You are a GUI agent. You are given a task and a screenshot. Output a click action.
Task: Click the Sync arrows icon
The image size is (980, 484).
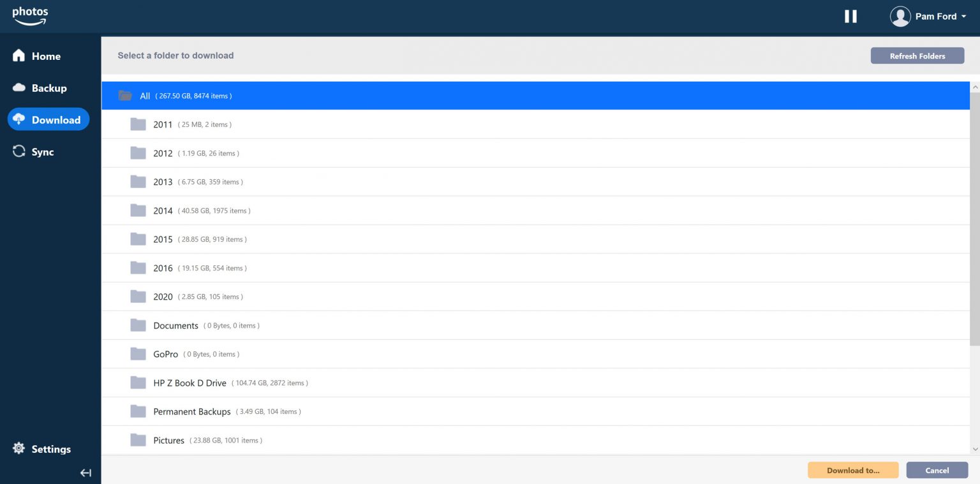click(x=19, y=152)
